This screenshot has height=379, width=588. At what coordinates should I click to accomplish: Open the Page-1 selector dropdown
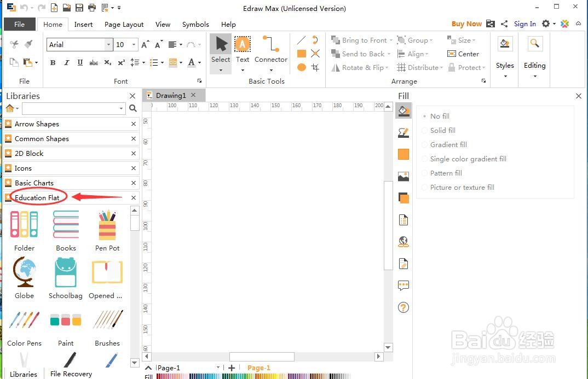pyautogui.click(x=218, y=368)
